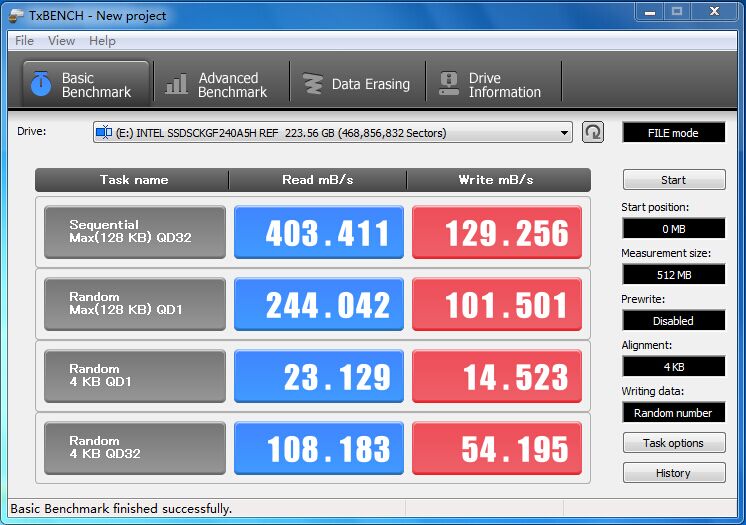
Task: Minimize the TxBENCH window
Action: (x=650, y=11)
